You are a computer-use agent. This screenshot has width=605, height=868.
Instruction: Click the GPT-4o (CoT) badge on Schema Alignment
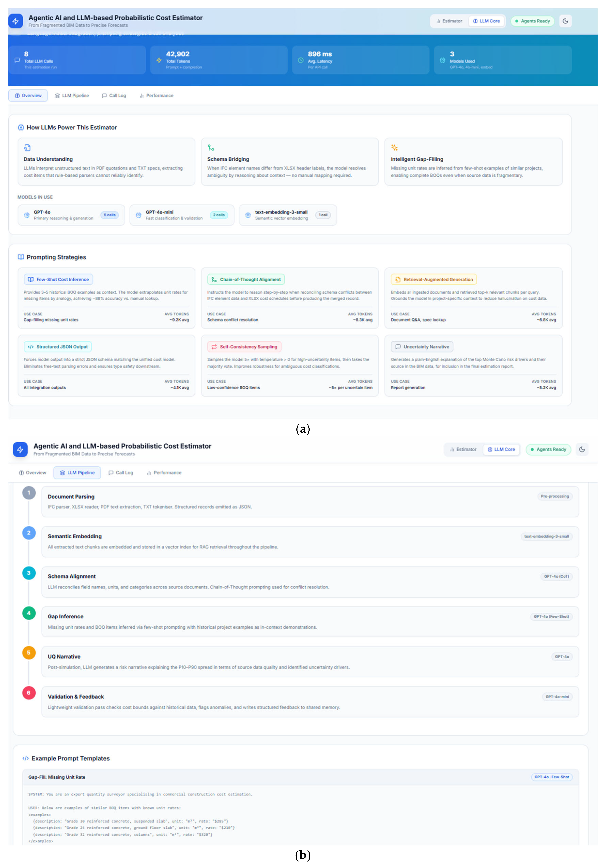click(x=556, y=577)
